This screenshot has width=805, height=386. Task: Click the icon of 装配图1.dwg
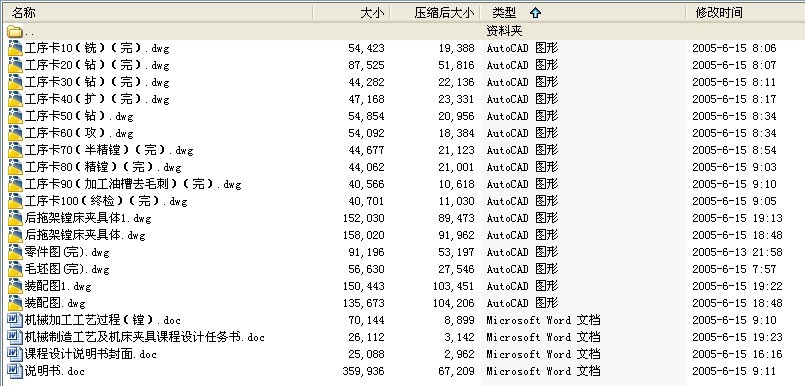(15, 285)
